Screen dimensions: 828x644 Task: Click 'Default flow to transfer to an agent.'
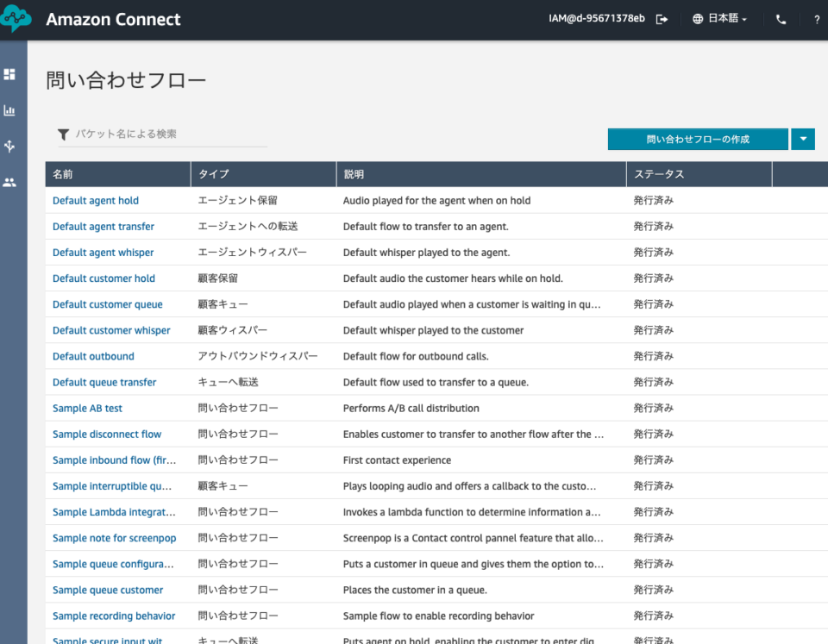[x=425, y=227]
